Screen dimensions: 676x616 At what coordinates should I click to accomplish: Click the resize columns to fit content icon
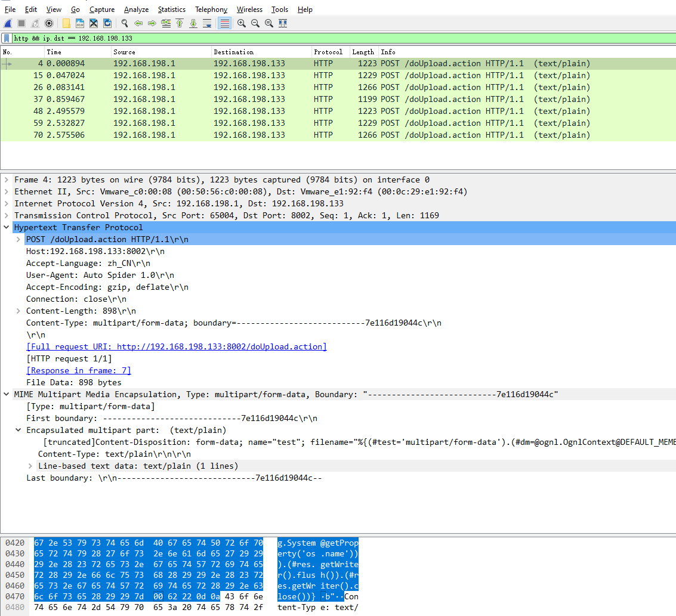click(283, 23)
